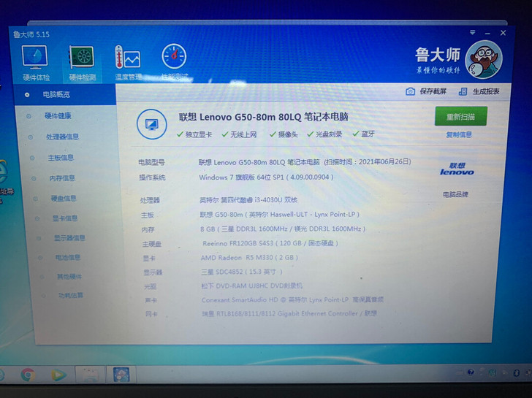
Task: Click the memory value 8 GB DDR3L 1600MHz
Action: (x=283, y=229)
